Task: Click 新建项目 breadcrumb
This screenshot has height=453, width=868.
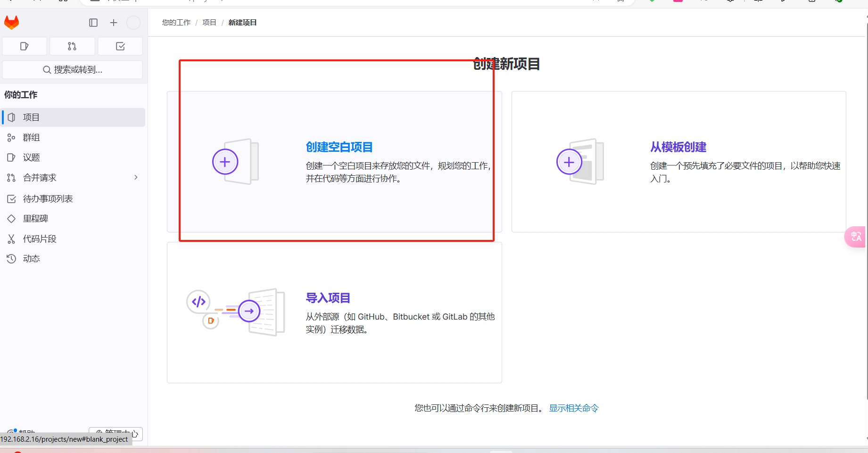Action: (x=242, y=23)
